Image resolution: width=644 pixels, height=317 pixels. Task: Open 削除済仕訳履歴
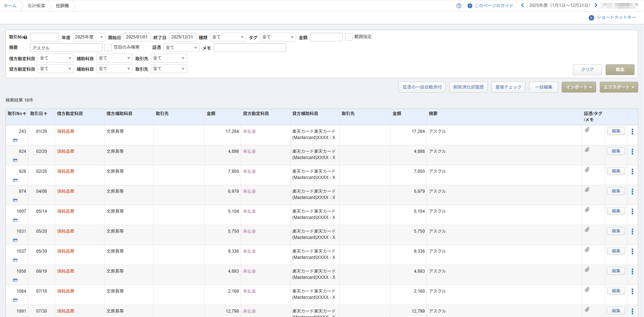tap(468, 87)
